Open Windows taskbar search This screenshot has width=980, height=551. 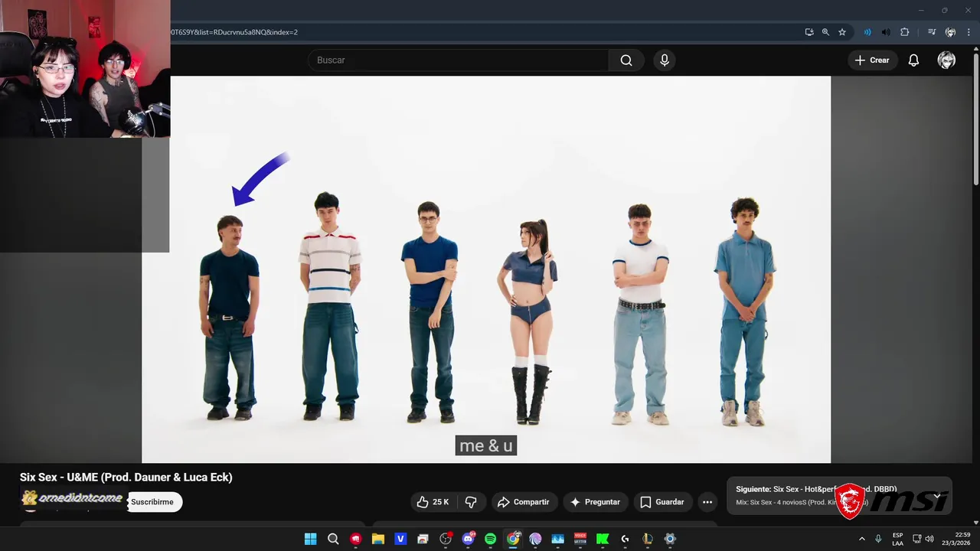pyautogui.click(x=333, y=539)
